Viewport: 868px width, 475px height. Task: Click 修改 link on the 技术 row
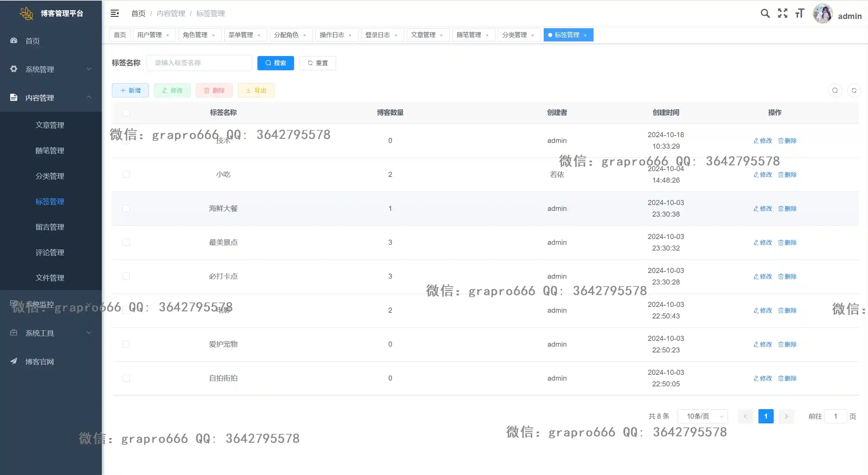click(x=762, y=141)
